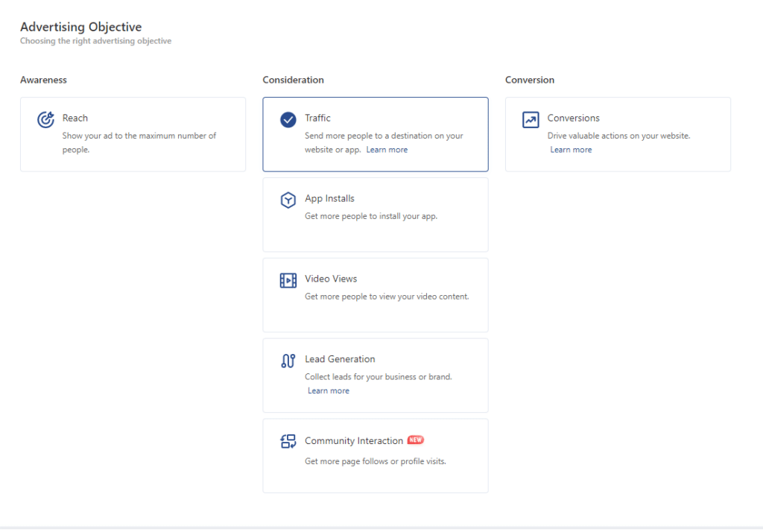Click the Consideration column heading
This screenshot has width=763, height=532.
293,80
